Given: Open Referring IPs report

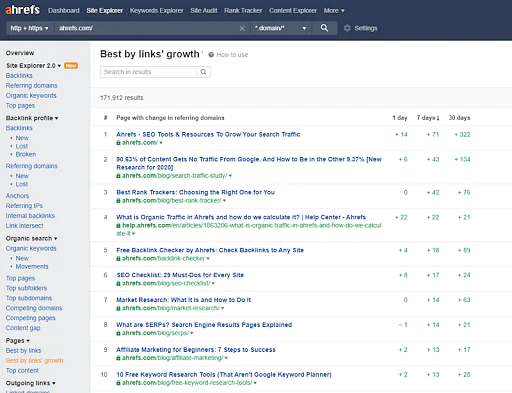Looking at the screenshot, I should coord(24,206).
